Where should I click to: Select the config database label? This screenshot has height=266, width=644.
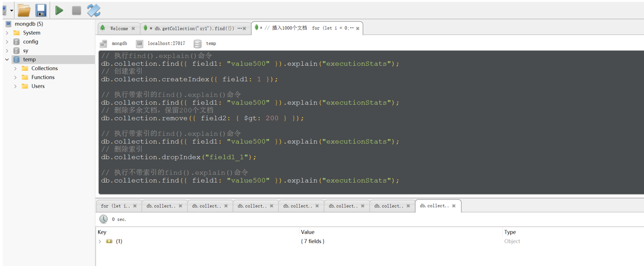pos(30,41)
